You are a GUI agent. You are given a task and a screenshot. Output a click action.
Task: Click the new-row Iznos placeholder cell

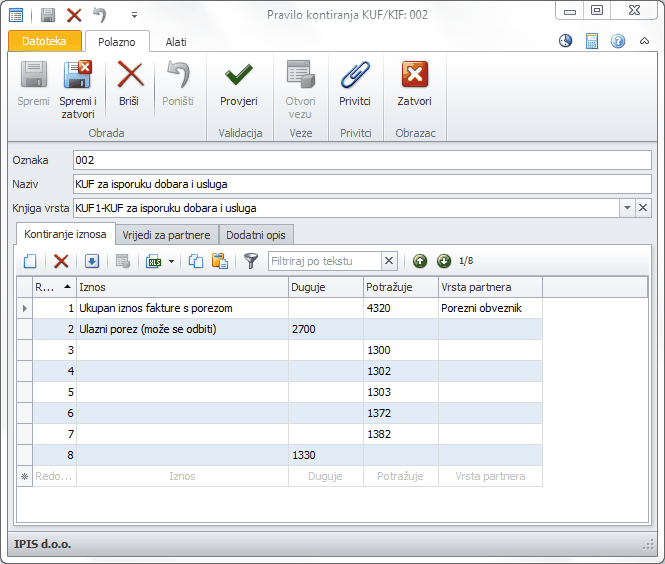pos(182,476)
